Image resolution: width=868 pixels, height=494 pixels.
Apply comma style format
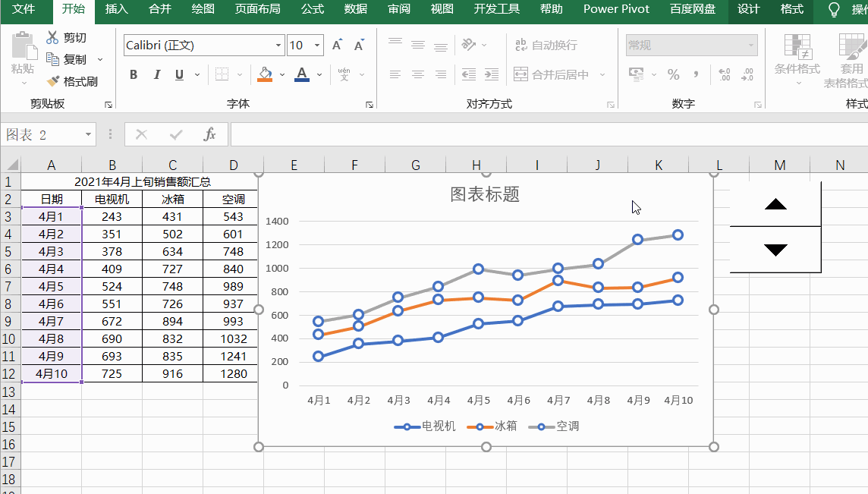[696, 74]
